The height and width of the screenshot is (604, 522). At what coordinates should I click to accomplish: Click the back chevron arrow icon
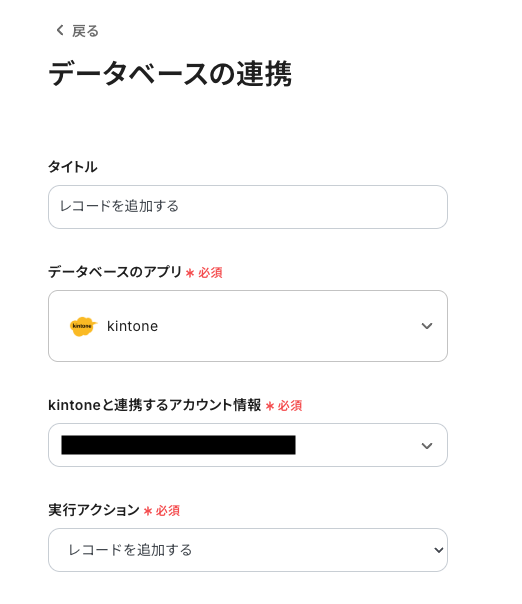click(x=60, y=30)
